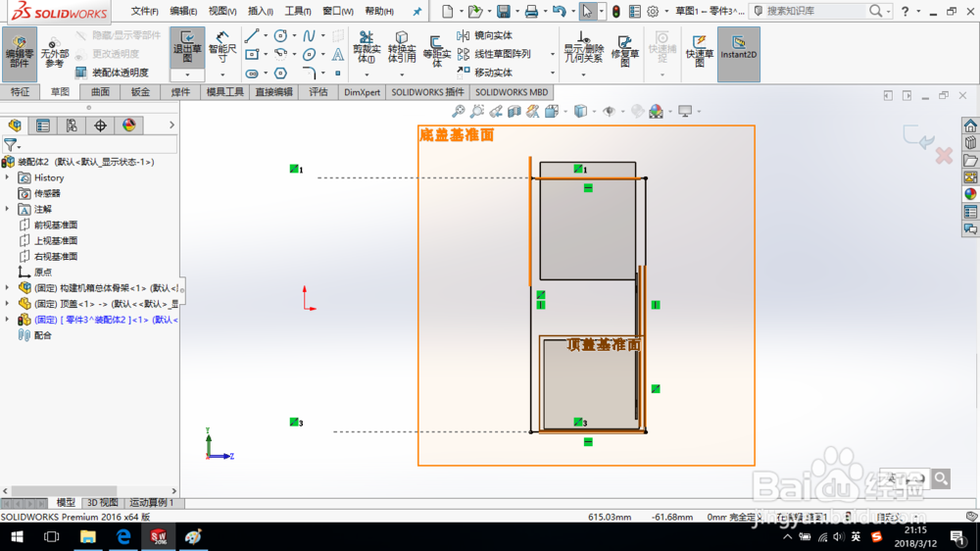Viewport: 980px width, 551px height.
Task: Click the Print icon in the title toolbar
Action: pos(531,11)
